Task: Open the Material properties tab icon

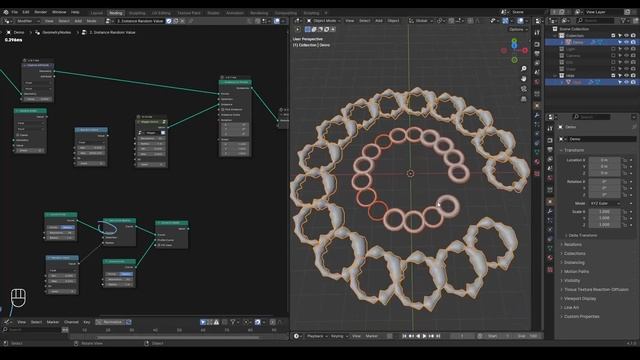Action: 550,258
